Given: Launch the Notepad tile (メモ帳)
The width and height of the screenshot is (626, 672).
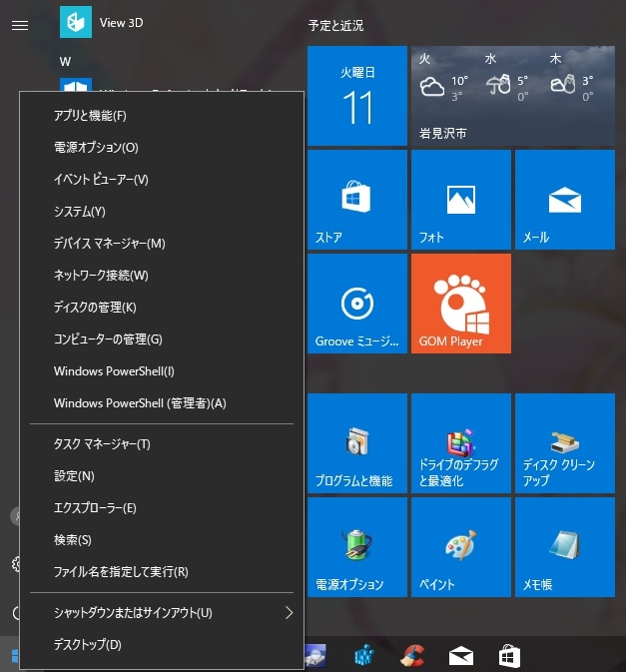Looking at the screenshot, I should [x=565, y=547].
